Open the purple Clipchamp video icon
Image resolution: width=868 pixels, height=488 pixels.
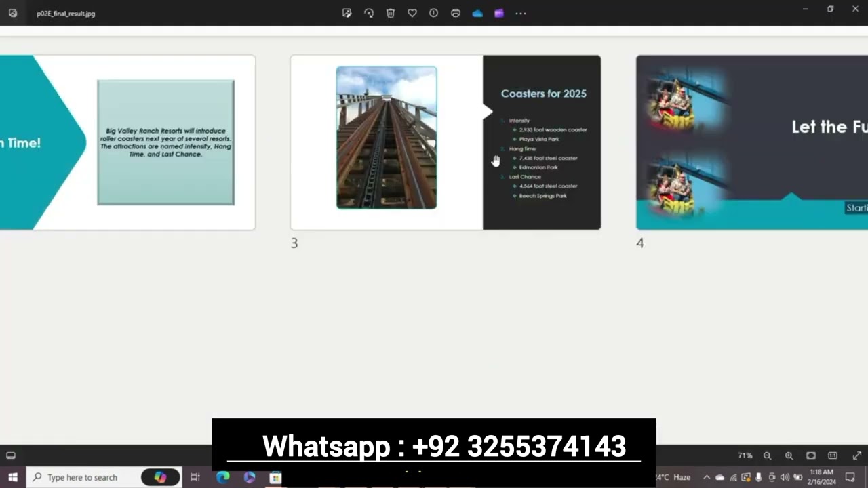[499, 13]
